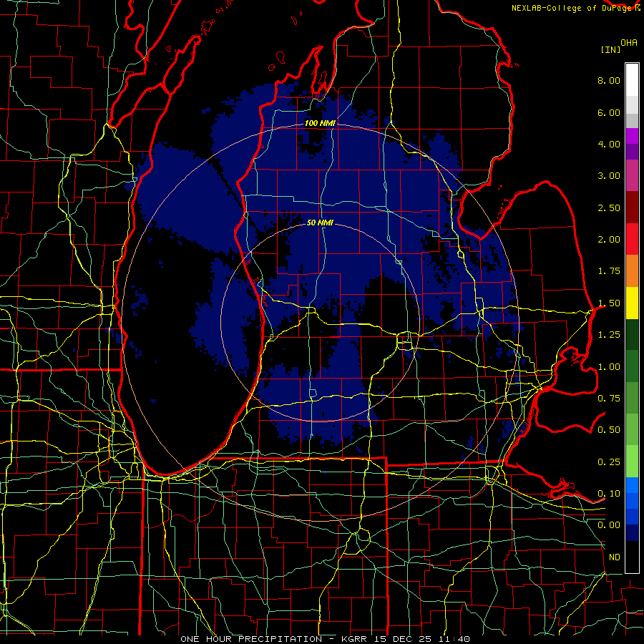Click the 8.00 legend value

[609, 80]
